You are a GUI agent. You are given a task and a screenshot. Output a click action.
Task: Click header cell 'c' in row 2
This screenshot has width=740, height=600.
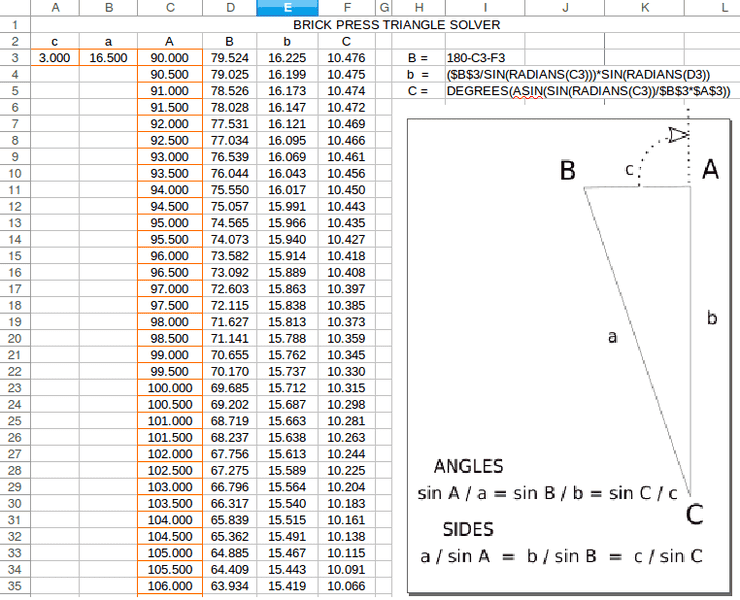click(x=55, y=42)
